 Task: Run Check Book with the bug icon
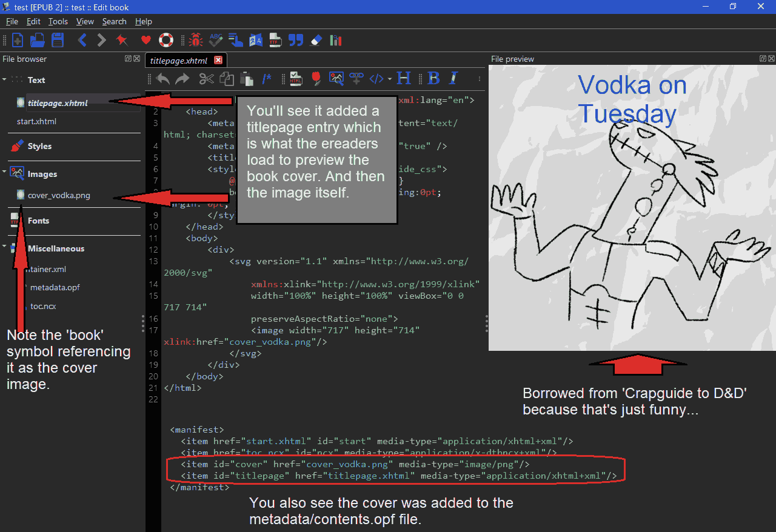[x=195, y=41]
